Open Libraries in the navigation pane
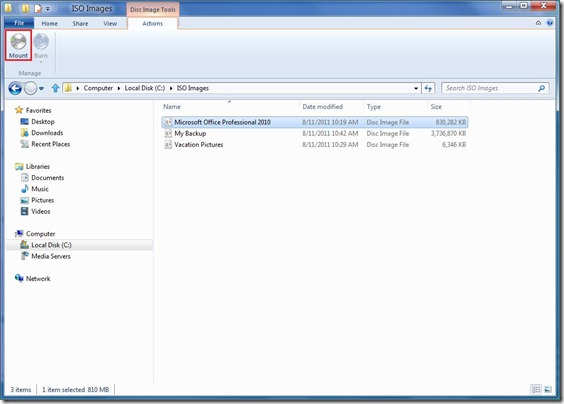This screenshot has height=404, width=564. click(38, 167)
